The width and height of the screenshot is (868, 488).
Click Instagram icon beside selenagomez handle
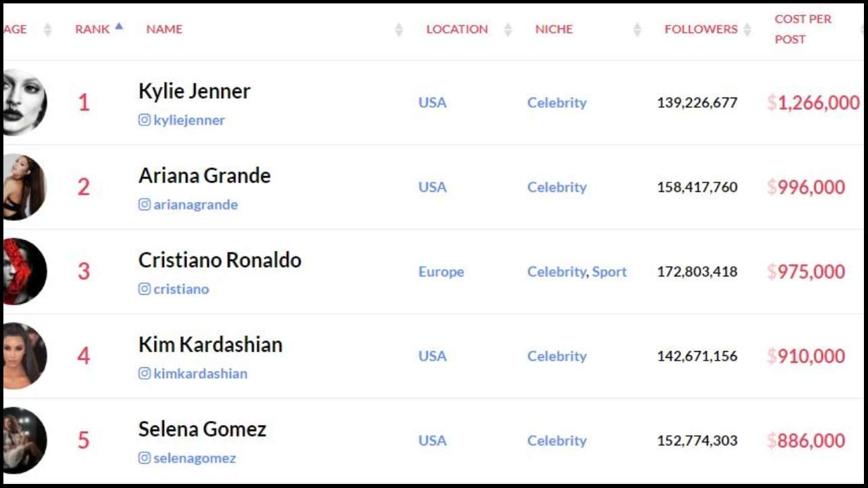tap(144, 457)
